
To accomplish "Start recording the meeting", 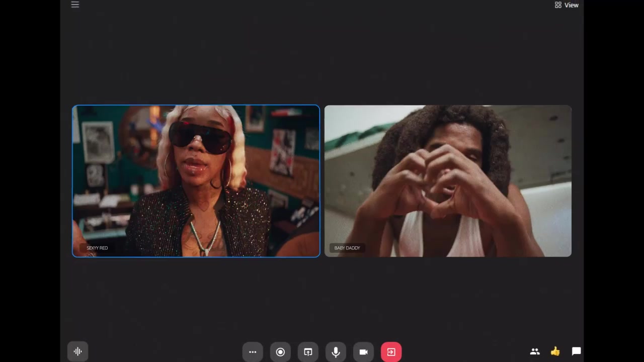I will coord(280,352).
